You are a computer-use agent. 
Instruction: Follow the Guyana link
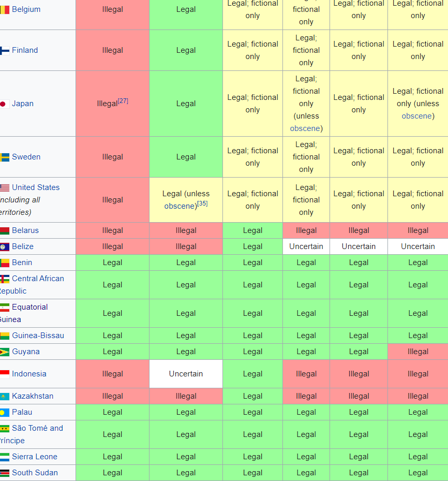[x=26, y=351]
